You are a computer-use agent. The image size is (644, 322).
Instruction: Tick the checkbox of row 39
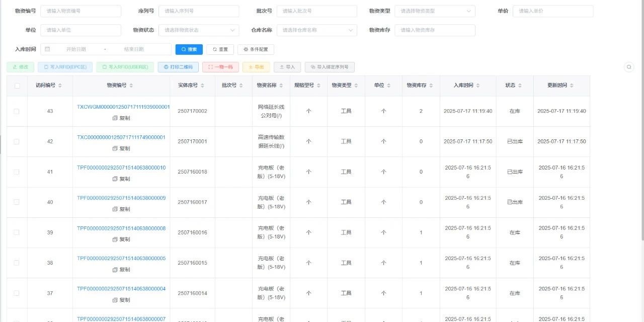pos(17,232)
